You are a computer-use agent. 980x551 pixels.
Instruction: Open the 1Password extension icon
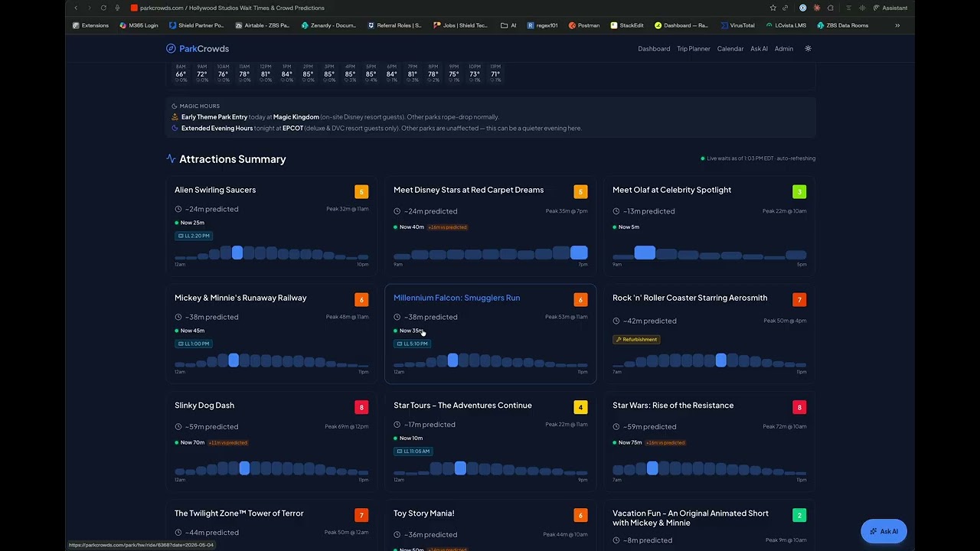[x=802, y=8]
